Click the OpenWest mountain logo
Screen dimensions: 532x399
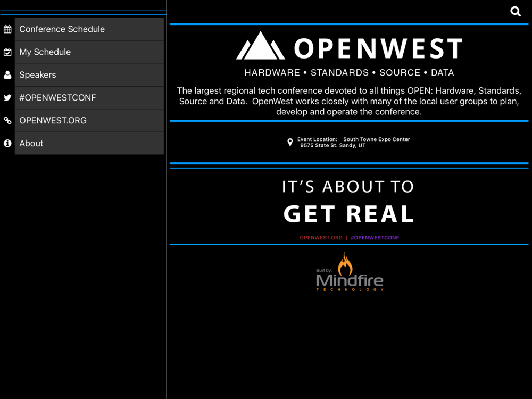(349, 46)
